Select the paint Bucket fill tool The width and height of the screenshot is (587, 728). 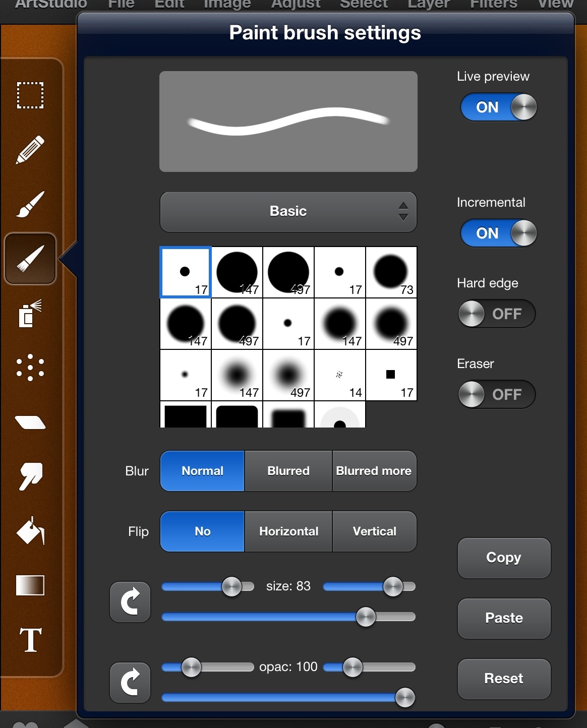point(30,531)
